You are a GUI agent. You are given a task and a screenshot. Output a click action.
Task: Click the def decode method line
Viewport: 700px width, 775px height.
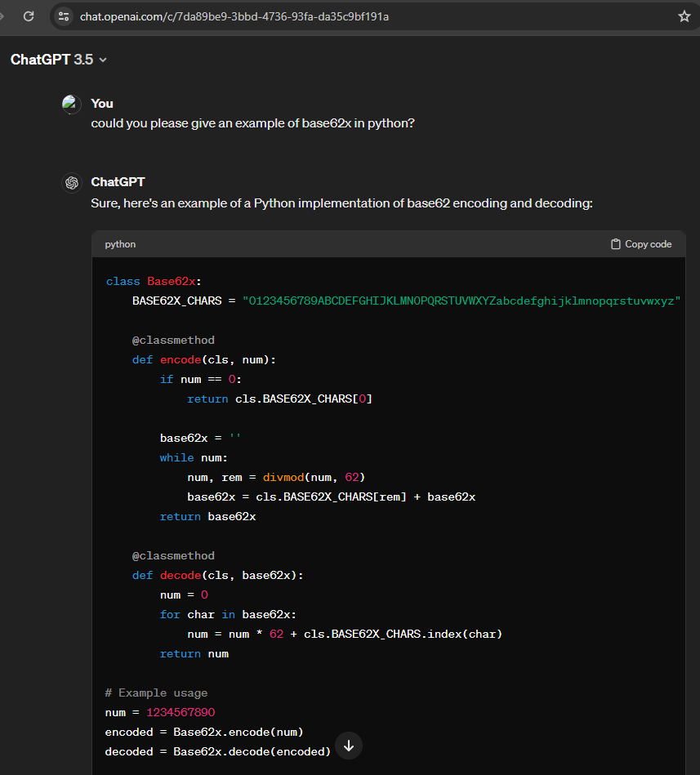pos(217,575)
